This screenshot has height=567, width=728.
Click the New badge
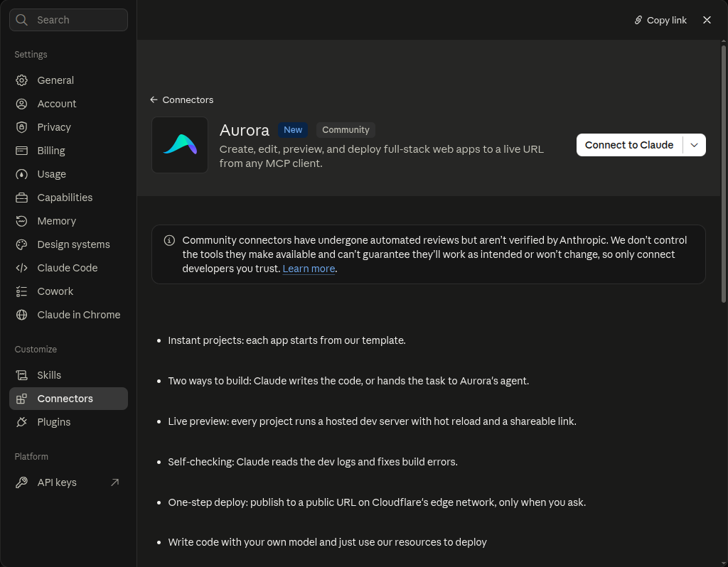point(293,130)
